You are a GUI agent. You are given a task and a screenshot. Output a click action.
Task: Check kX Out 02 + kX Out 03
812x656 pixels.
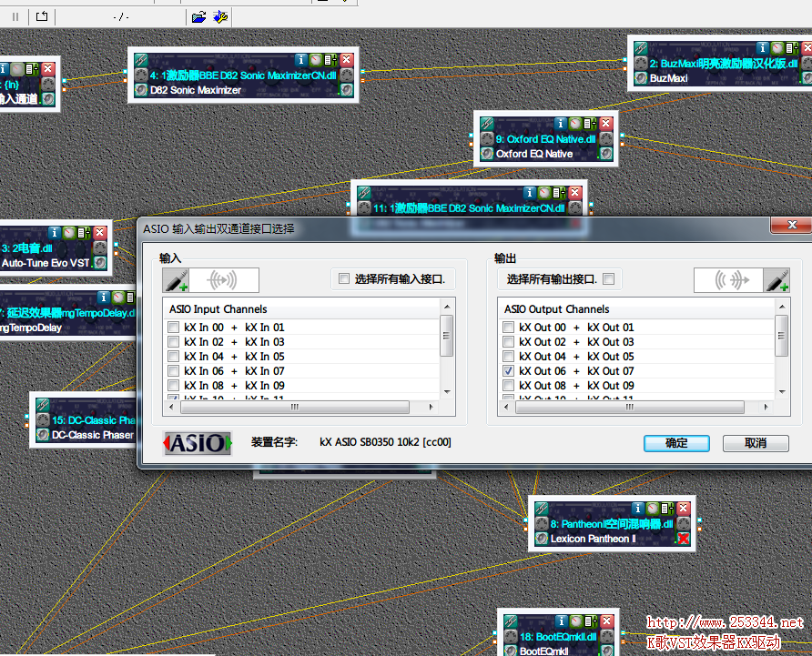click(x=509, y=342)
